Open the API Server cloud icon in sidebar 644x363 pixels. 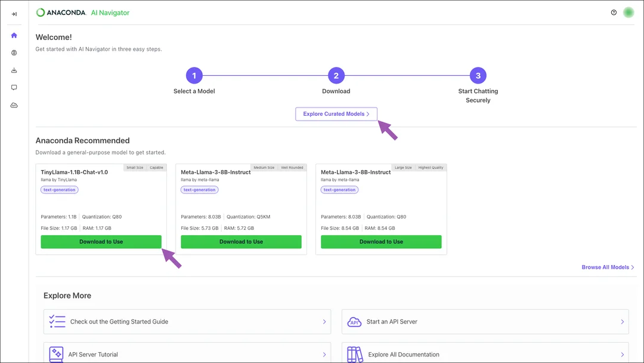14,105
